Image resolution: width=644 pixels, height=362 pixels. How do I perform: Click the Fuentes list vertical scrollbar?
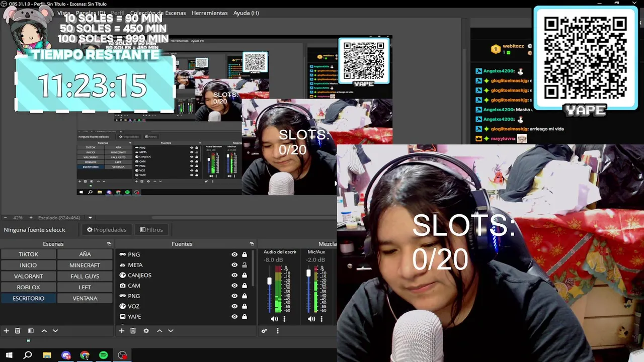pos(253,269)
